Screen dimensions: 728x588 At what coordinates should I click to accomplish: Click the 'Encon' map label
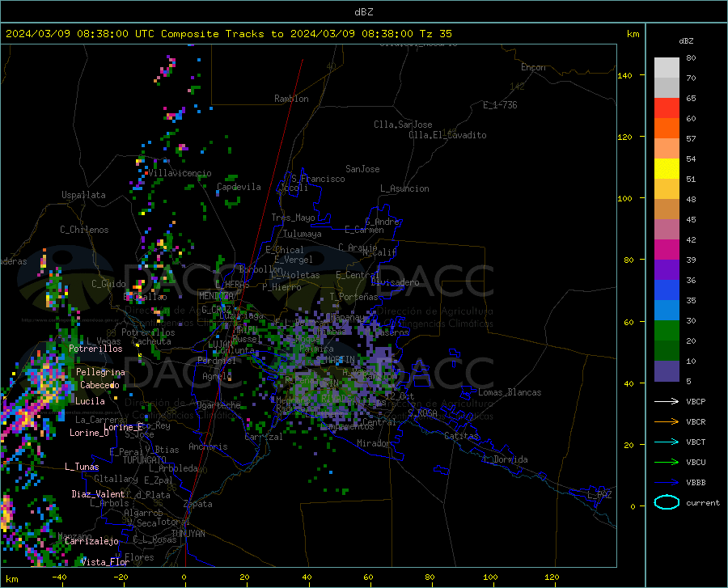pyautogui.click(x=533, y=67)
